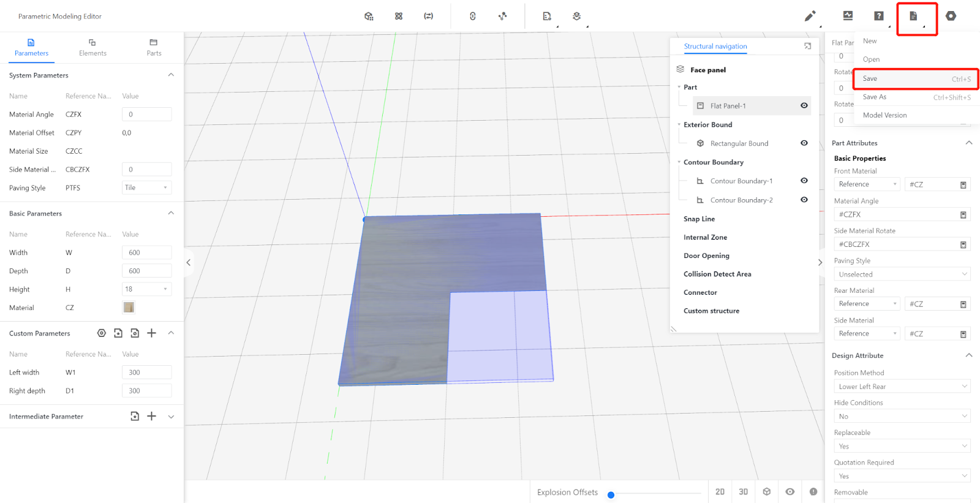Click the chain link icon in toolbar
This screenshot has width=980, height=503.
473,17
